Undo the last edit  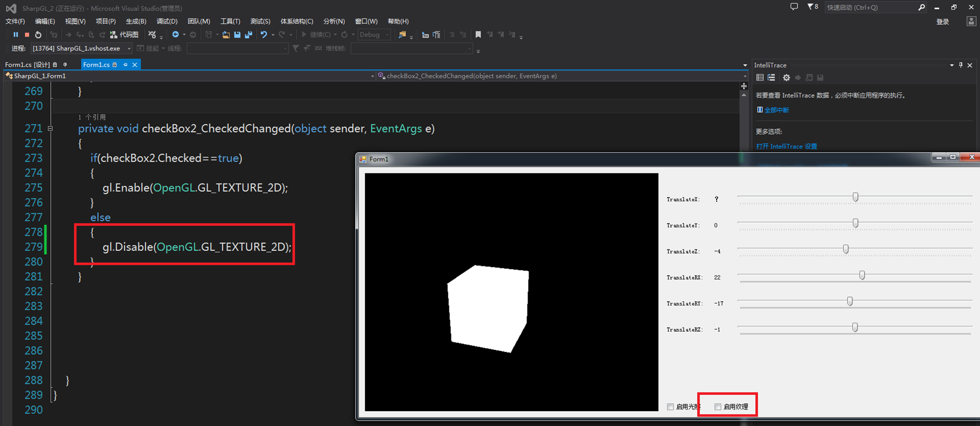[263, 35]
